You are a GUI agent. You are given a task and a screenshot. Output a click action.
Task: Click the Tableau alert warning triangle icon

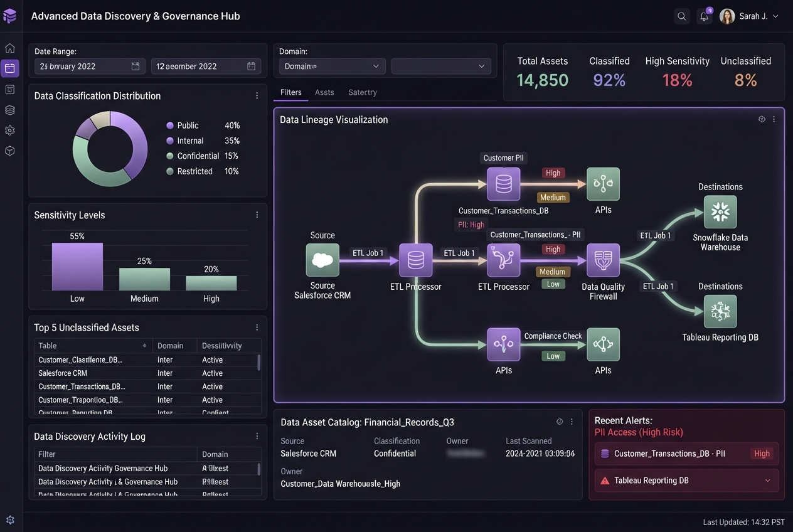(605, 481)
